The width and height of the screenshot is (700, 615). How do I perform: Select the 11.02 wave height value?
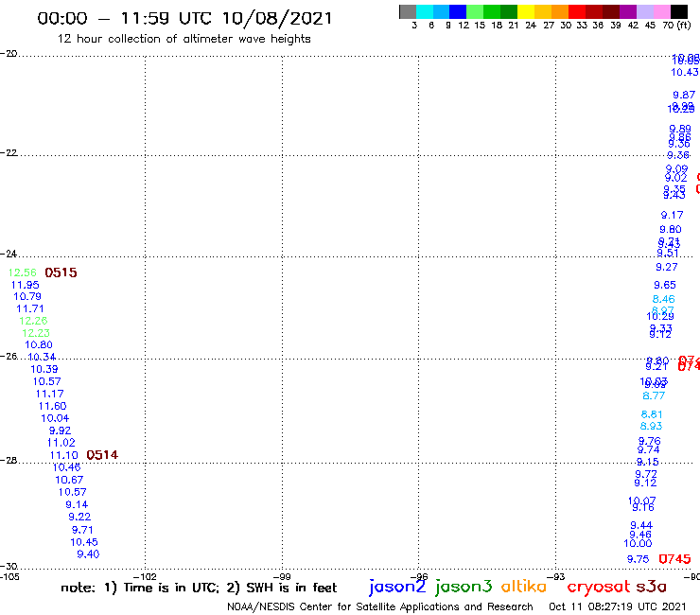tap(61, 443)
